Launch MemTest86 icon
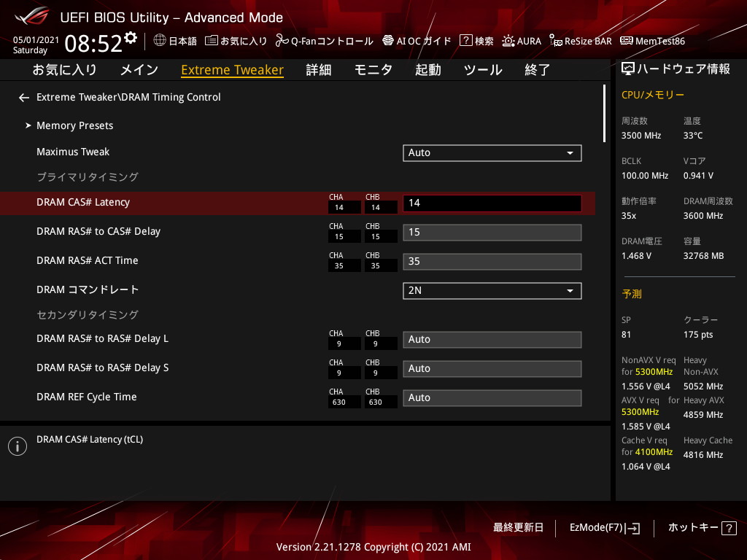The width and height of the screenshot is (747, 560). tap(626, 41)
